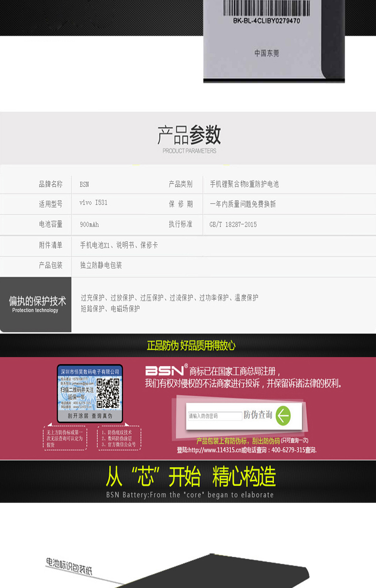Viewport: 376px width, 588px height.
Task: Click the green arrow icon beside 防伪查询
Action: 283,416
